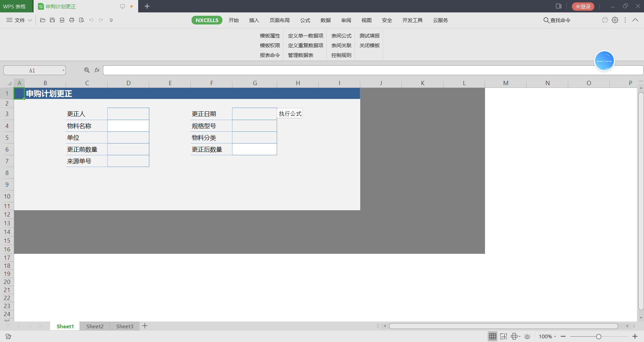The image size is (644, 342).
Task: Open Print Preview from the toolbar
Action: coord(82,20)
